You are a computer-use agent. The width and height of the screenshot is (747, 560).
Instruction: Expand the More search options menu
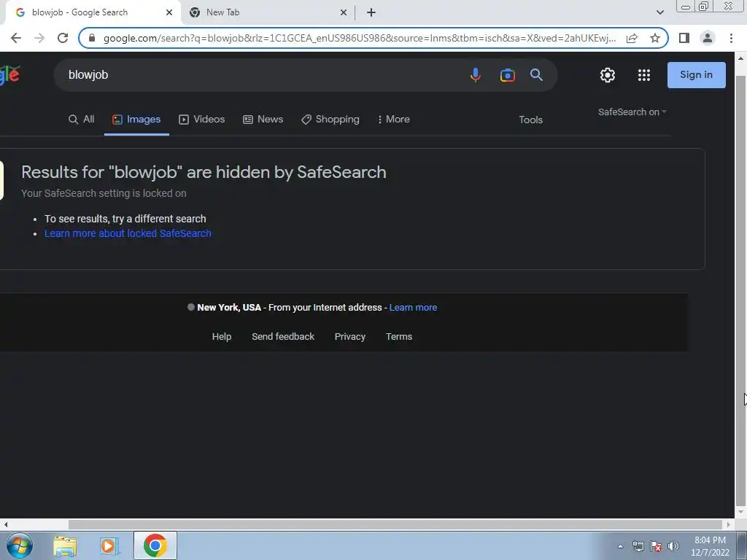click(x=393, y=119)
